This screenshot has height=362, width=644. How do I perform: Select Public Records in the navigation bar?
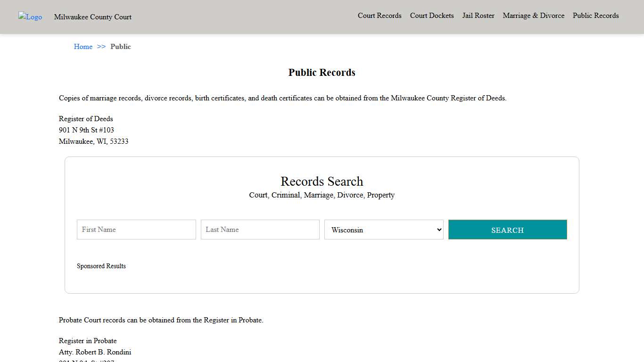(x=595, y=16)
